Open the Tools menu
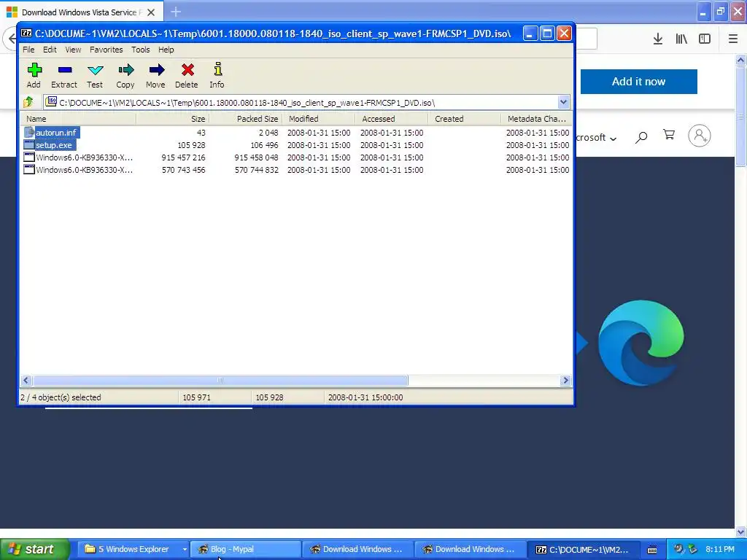747x560 pixels. 141,50
